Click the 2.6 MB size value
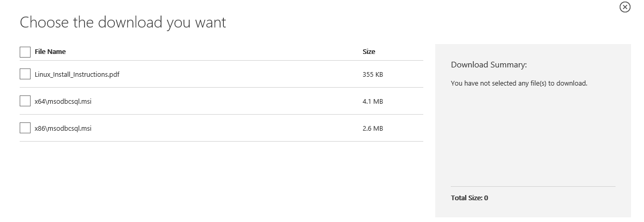Image resolution: width=644 pixels, height=222 pixels. click(373, 129)
